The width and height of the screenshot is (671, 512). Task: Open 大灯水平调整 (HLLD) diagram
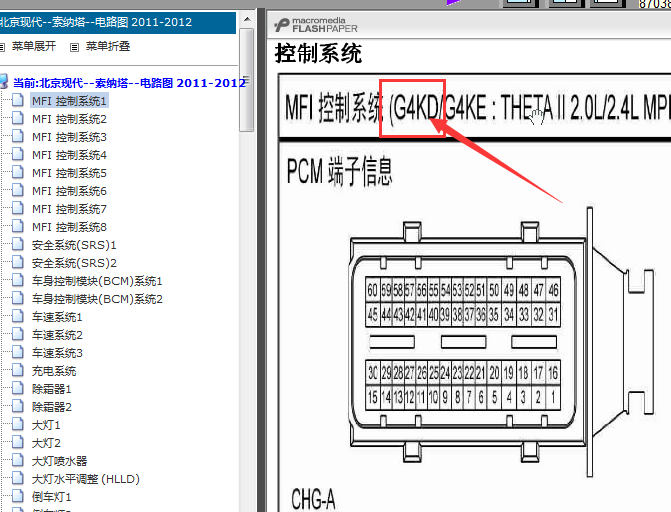tap(86, 479)
